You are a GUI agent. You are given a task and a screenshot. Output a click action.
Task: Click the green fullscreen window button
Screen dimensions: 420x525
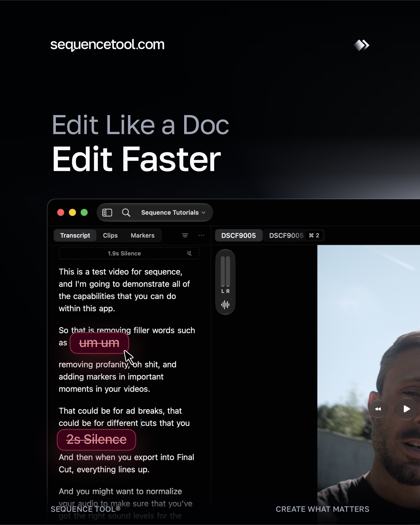(x=84, y=213)
